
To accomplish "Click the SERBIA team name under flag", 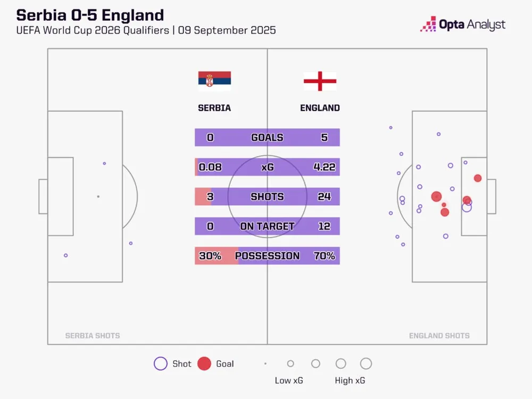I will (x=214, y=108).
